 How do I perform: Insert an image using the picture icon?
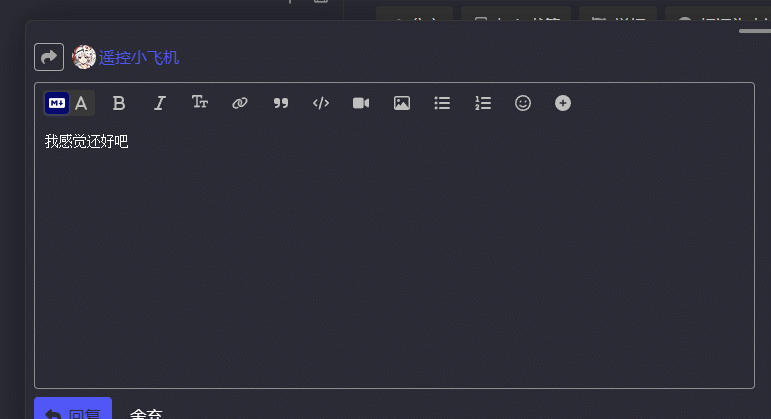402,103
